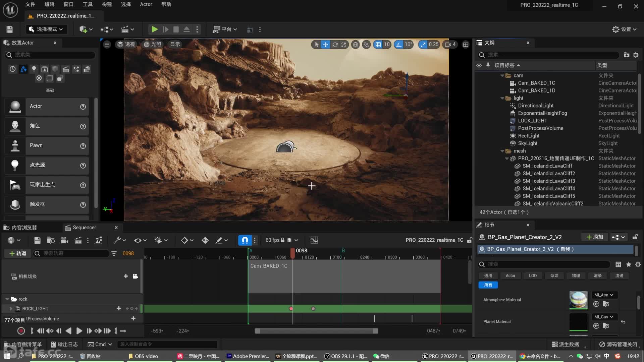Click the surface snapping icon in viewport
Image resolution: width=644 pixels, height=362 pixels.
(x=366, y=44)
